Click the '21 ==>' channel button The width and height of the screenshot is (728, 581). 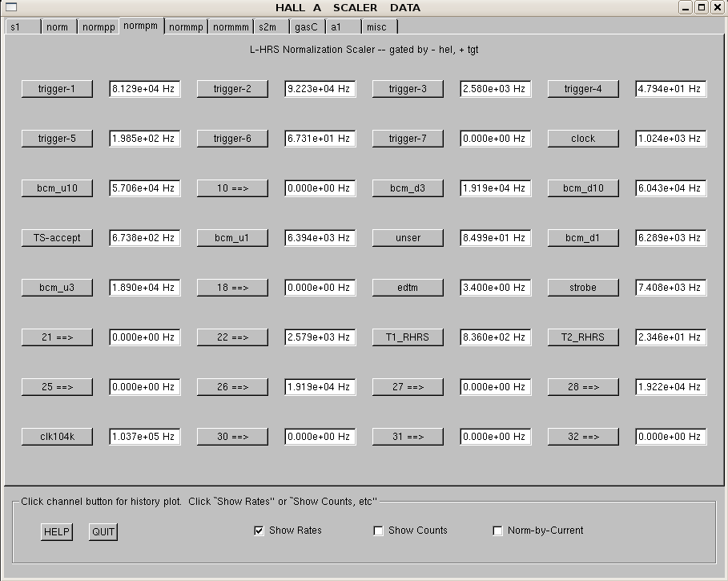57,337
